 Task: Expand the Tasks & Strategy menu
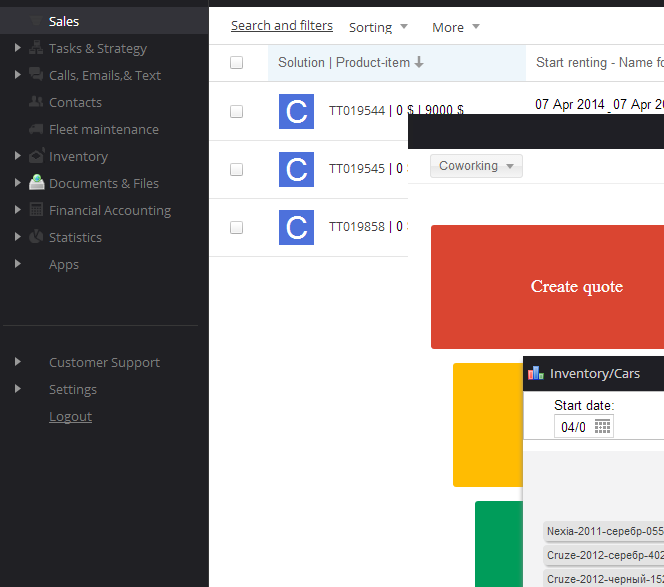pyautogui.click(x=17, y=47)
